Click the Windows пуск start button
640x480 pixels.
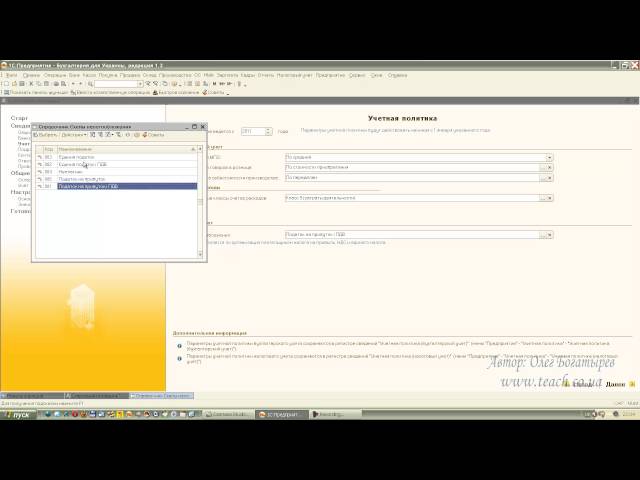[x=19, y=415]
